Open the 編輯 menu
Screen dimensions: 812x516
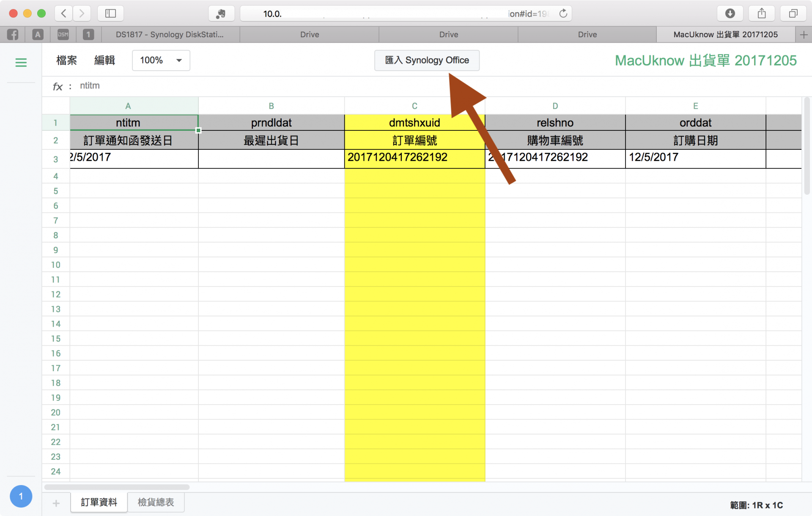click(104, 61)
